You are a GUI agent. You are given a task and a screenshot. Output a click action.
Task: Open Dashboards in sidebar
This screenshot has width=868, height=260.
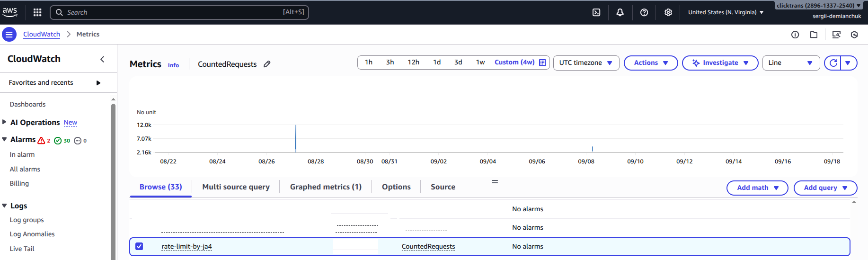[x=27, y=104]
